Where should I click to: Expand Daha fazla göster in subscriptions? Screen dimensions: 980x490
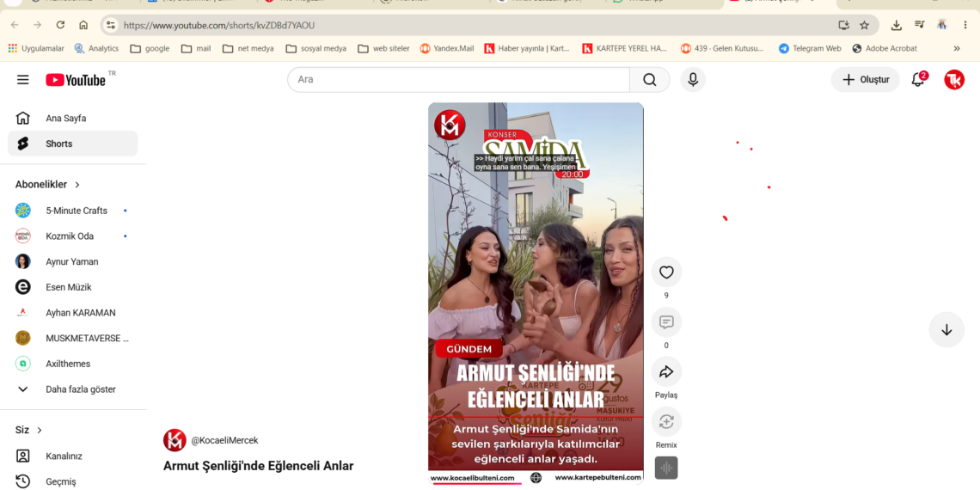coord(72,389)
